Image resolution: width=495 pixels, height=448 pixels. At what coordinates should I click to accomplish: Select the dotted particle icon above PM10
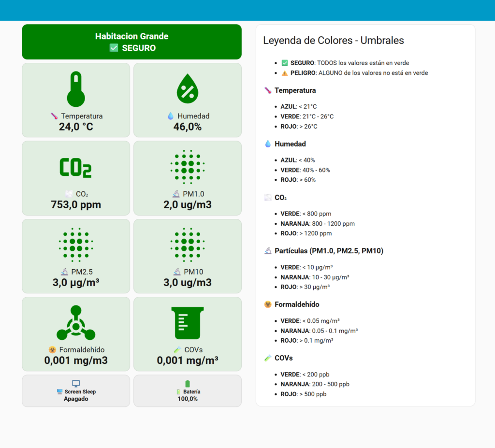point(188,245)
